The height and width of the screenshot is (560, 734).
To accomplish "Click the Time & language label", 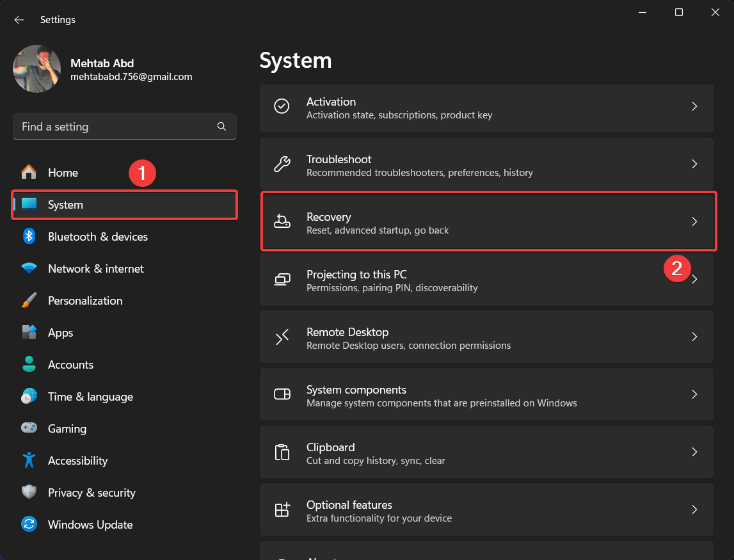I will (90, 397).
